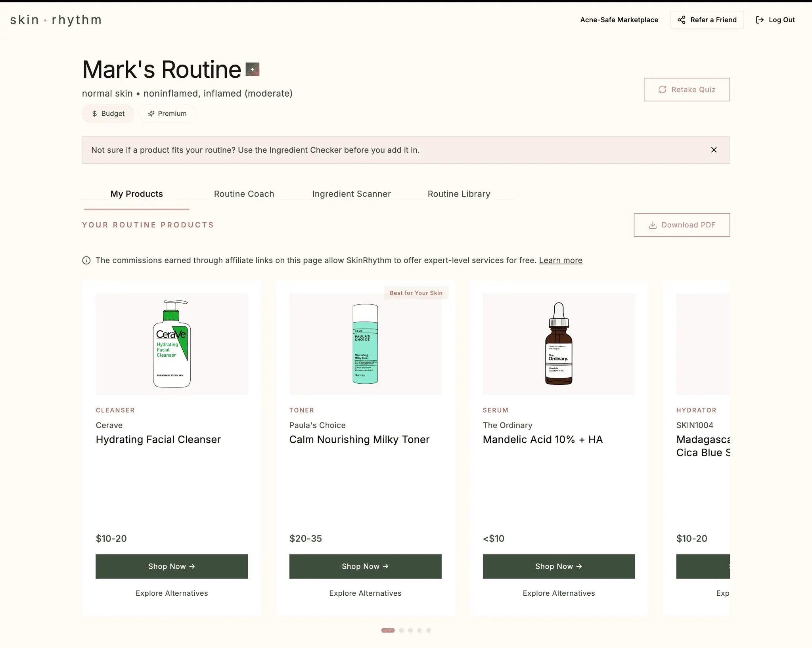Image resolution: width=812 pixels, height=648 pixels.
Task: Jump to the second carousel page dot
Action: [x=401, y=630]
